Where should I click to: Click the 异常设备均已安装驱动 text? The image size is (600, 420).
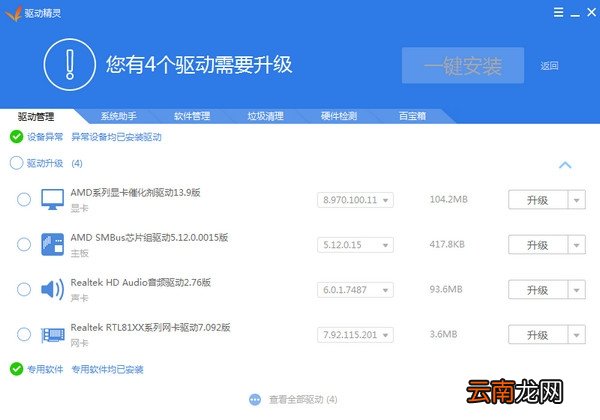click(116, 137)
